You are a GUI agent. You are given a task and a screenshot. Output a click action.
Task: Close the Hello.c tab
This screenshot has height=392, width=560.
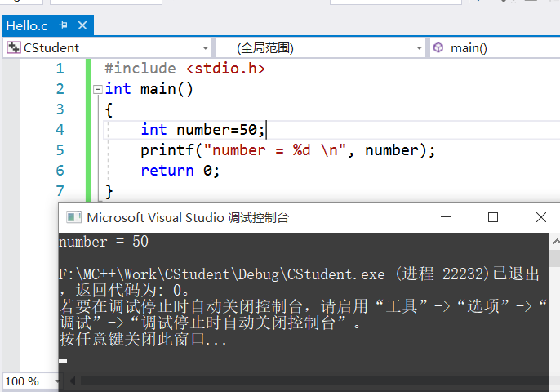click(x=82, y=25)
